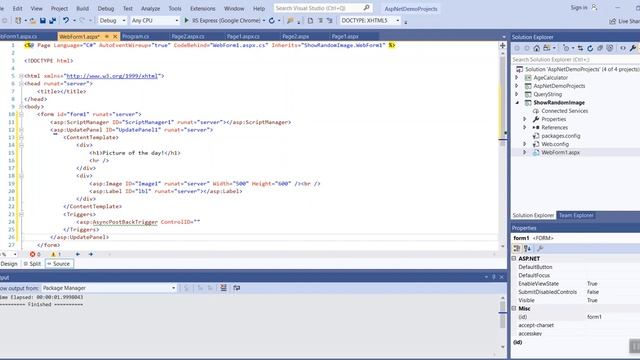Click Property Pages wrench icon in Properties panel
Screen dimensions: 640x360
point(540,249)
